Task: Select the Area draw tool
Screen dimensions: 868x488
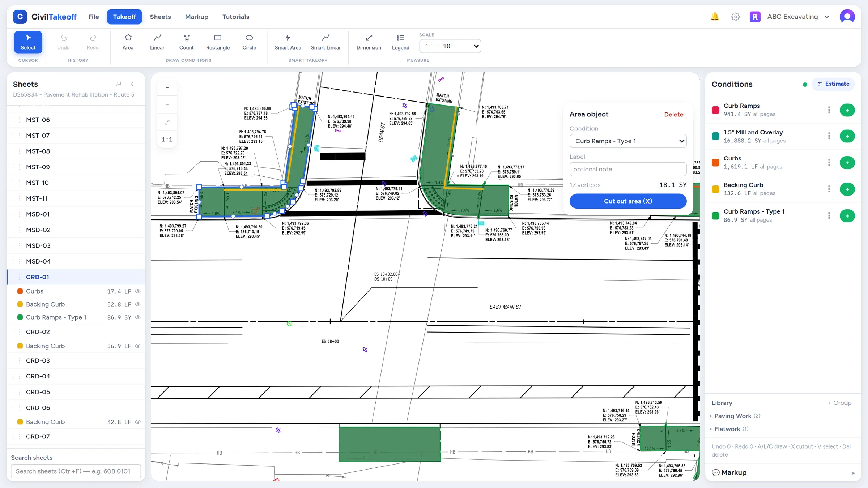Action: point(128,42)
